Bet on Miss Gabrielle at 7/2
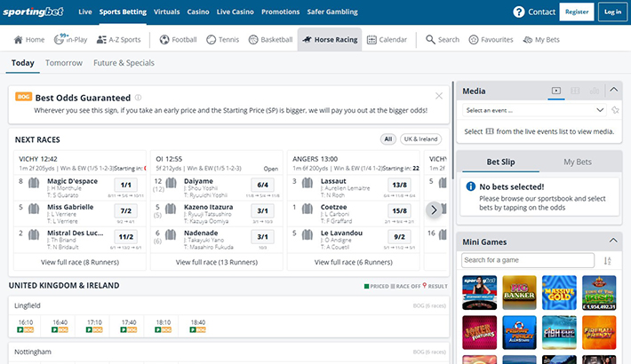This screenshot has height=364, width=631. tap(126, 210)
